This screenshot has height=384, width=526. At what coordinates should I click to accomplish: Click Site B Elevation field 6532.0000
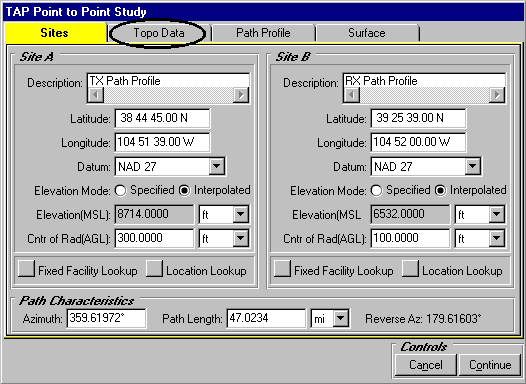pyautogui.click(x=410, y=214)
